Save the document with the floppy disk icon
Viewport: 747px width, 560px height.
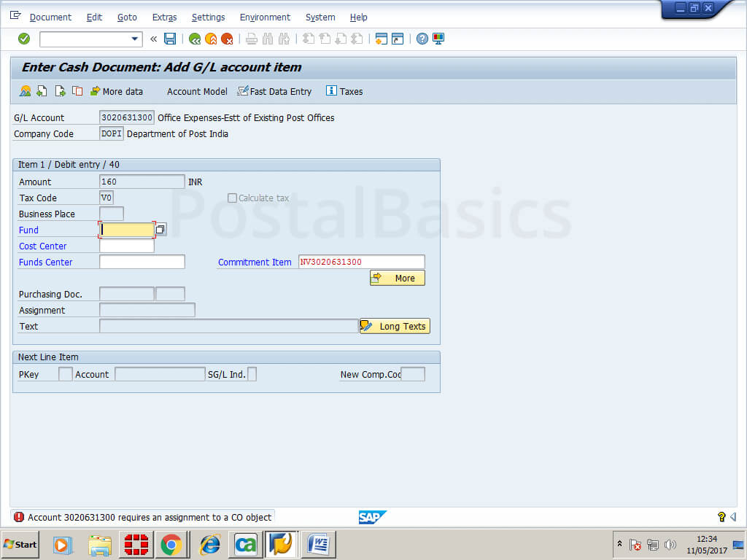point(170,39)
